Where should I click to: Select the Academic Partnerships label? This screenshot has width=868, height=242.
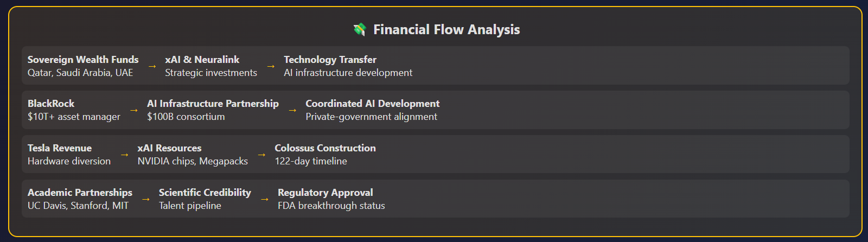click(80, 193)
